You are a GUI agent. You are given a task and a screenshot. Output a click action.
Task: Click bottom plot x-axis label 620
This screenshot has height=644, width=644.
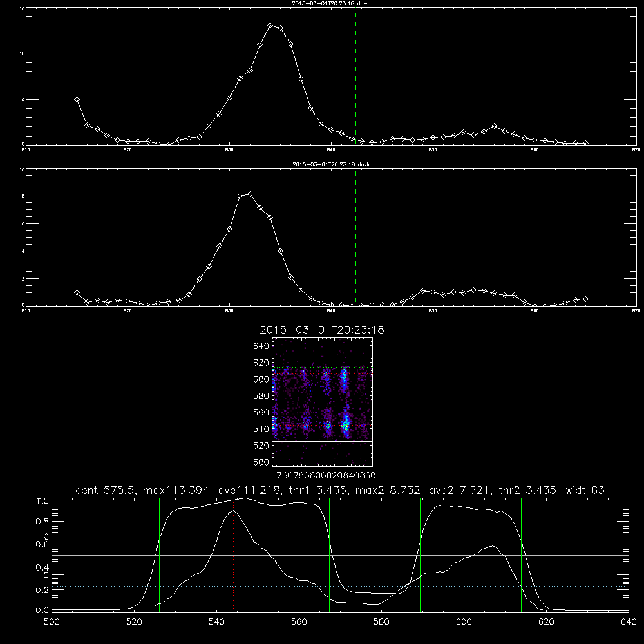[x=546, y=622]
